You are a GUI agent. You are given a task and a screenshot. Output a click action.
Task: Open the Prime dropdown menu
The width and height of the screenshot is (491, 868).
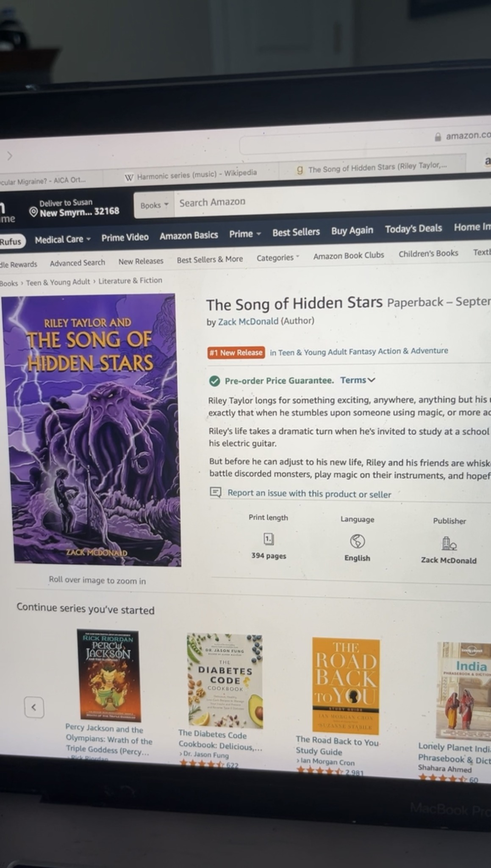pos(245,234)
